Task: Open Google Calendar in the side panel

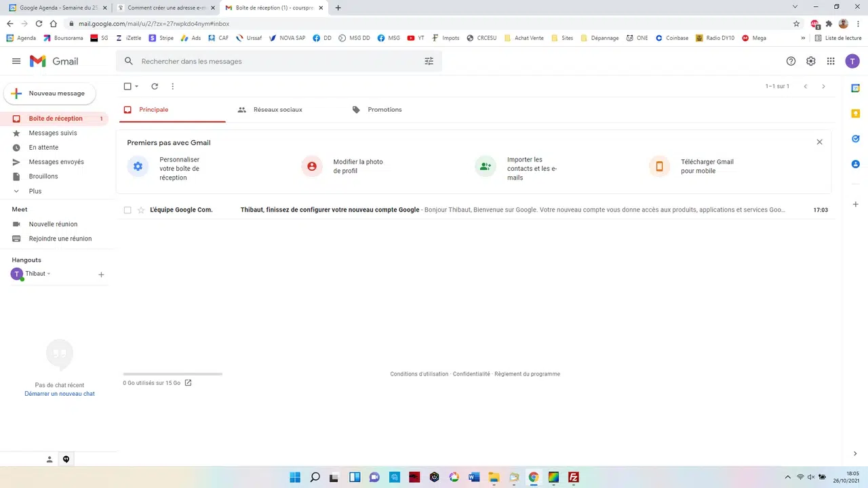Action: pyautogui.click(x=855, y=88)
